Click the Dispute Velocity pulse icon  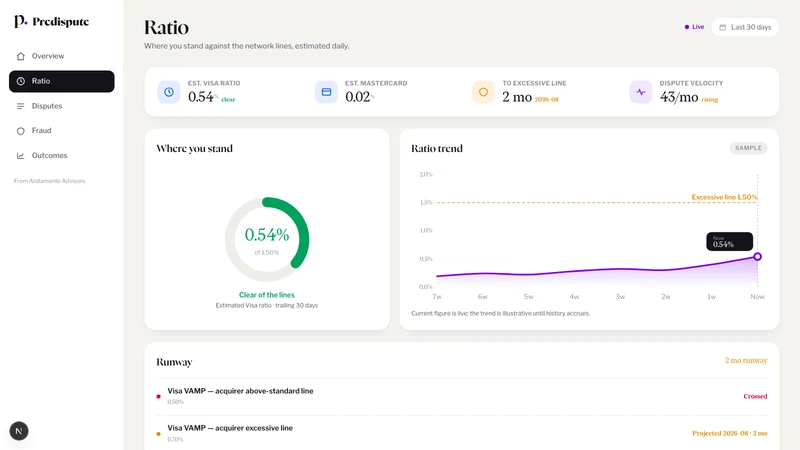point(640,92)
